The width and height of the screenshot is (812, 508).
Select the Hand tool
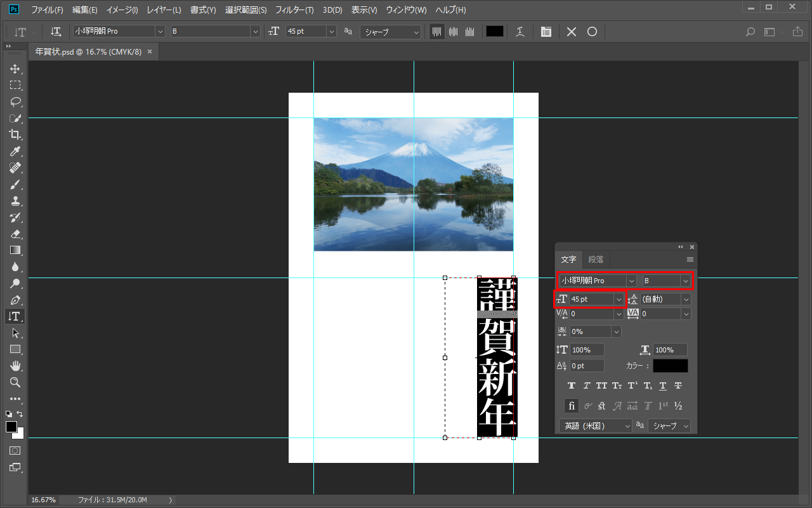coord(15,366)
